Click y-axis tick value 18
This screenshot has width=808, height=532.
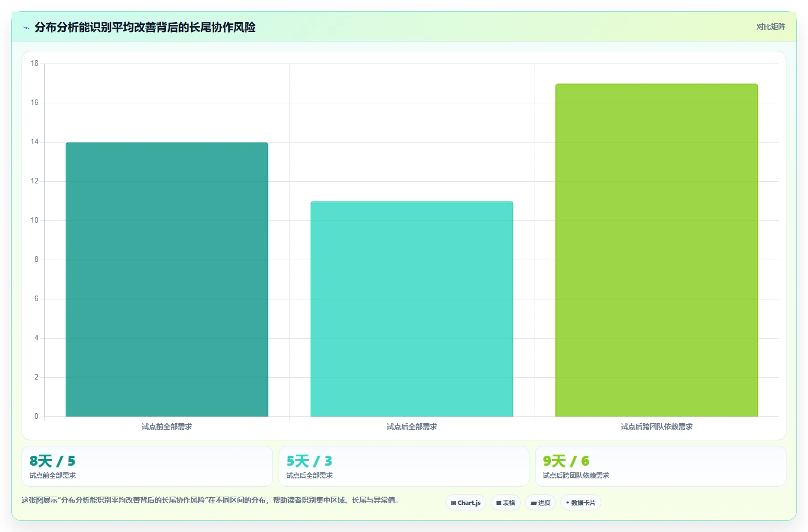[35, 64]
